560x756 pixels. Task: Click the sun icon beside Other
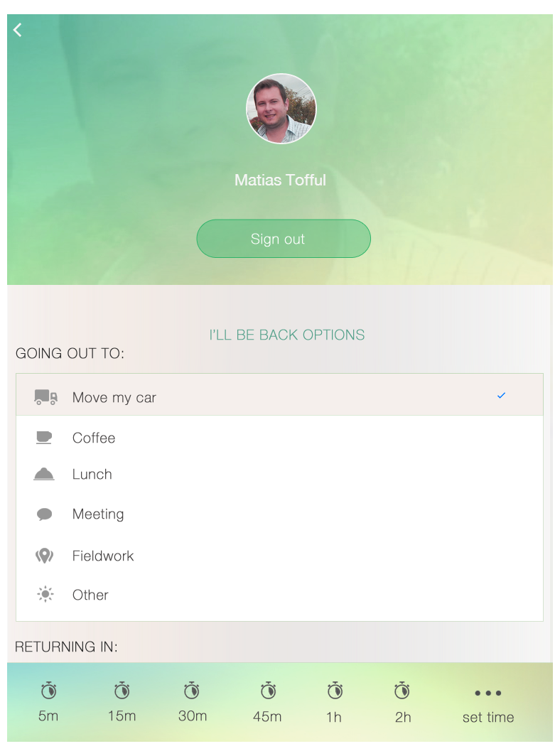(44, 594)
